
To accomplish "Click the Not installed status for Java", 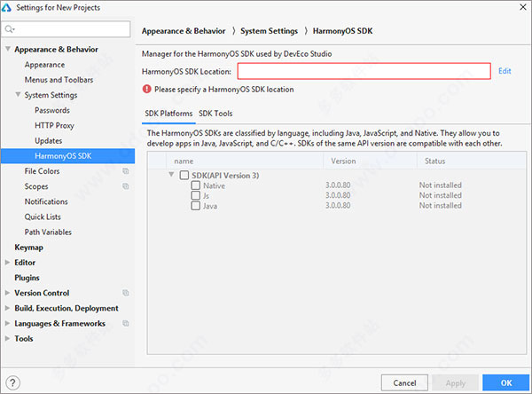I will pyautogui.click(x=440, y=206).
